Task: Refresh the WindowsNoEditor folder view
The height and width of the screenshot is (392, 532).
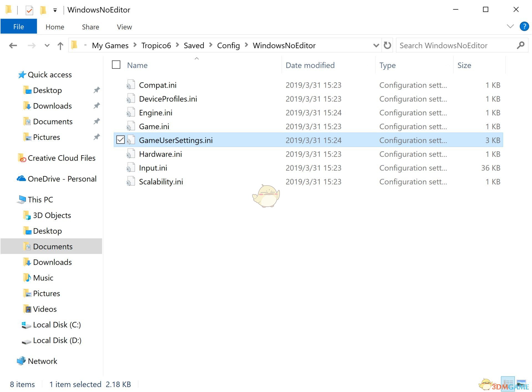Action: click(387, 45)
